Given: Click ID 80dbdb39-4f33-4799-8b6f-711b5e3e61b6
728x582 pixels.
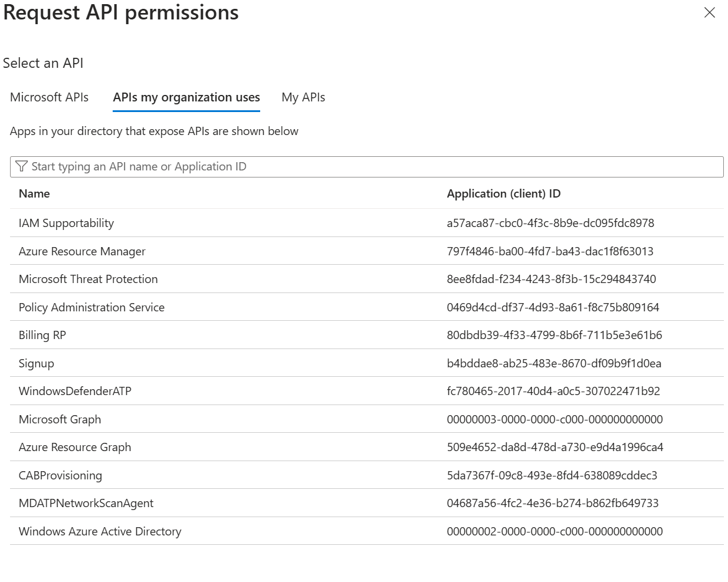Looking at the screenshot, I should pyautogui.click(x=554, y=335).
